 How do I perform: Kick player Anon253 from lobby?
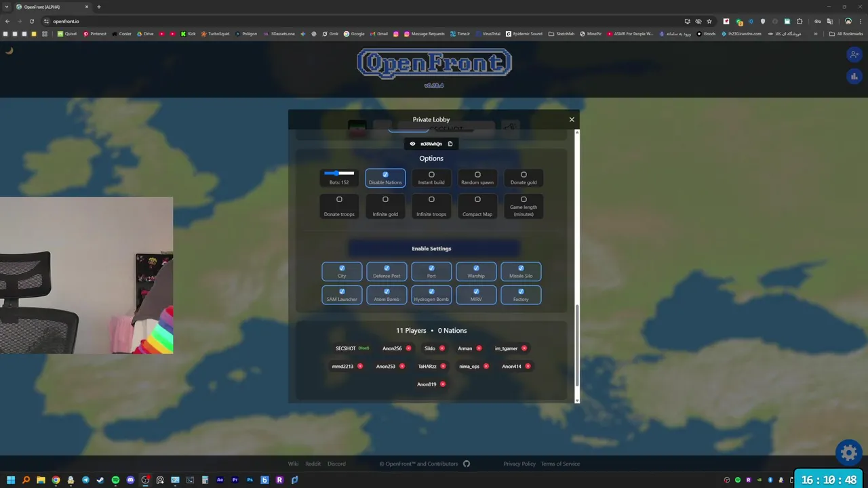[x=402, y=366]
